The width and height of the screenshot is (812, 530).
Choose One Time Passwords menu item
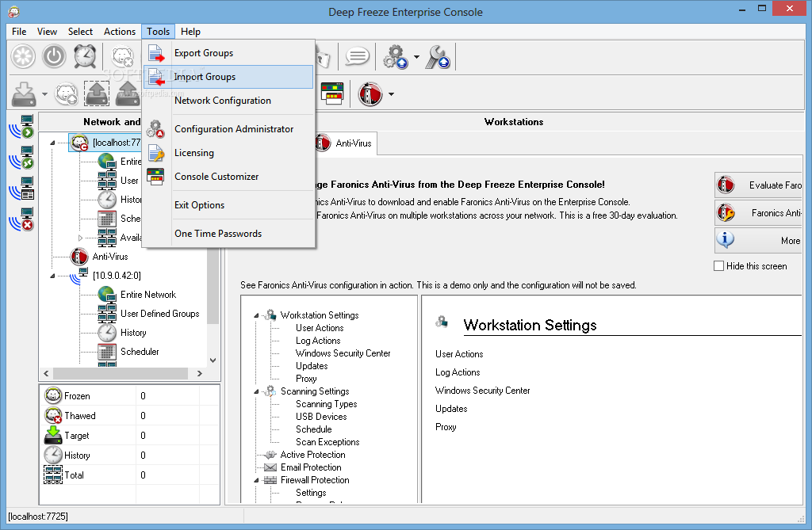tap(228, 234)
